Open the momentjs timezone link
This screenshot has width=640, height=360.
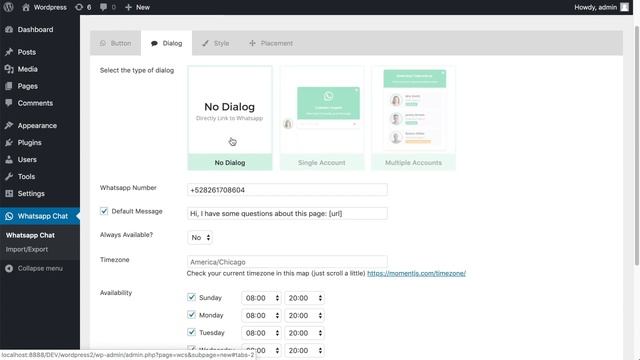(x=416, y=273)
